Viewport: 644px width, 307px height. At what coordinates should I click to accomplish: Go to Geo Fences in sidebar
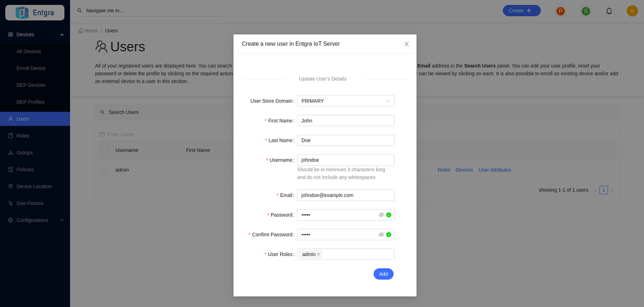[30, 203]
